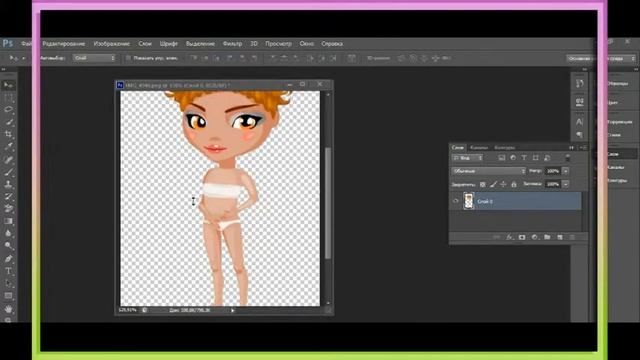Select the Quick Selection tool
Viewport: 640px width, 360px height.
pos(8,122)
